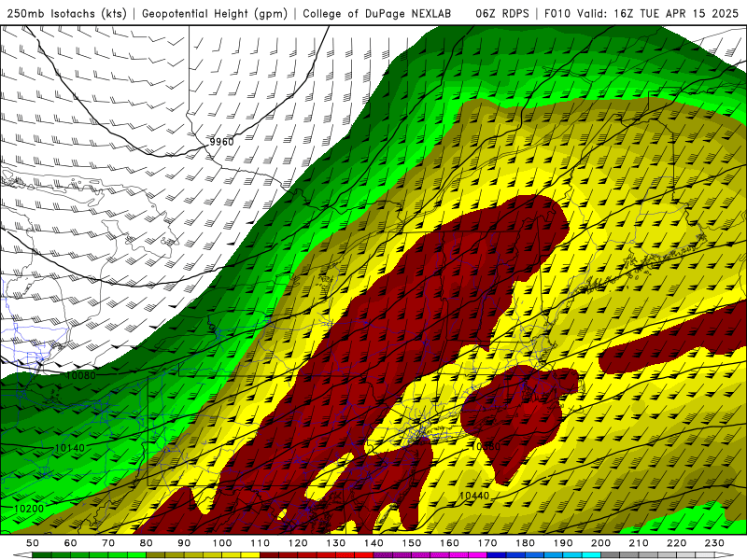
Task: Click the 180 value on the color scale
Action: pos(525,543)
